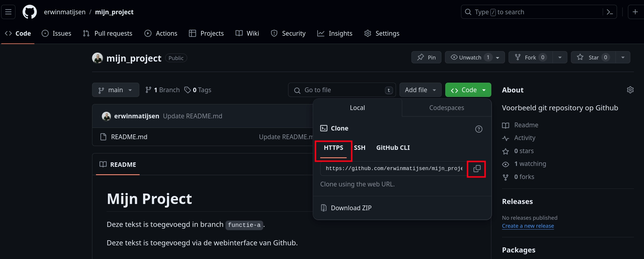The height and width of the screenshot is (259, 644).
Task: Click the Go to file search field
Action: coord(342,90)
